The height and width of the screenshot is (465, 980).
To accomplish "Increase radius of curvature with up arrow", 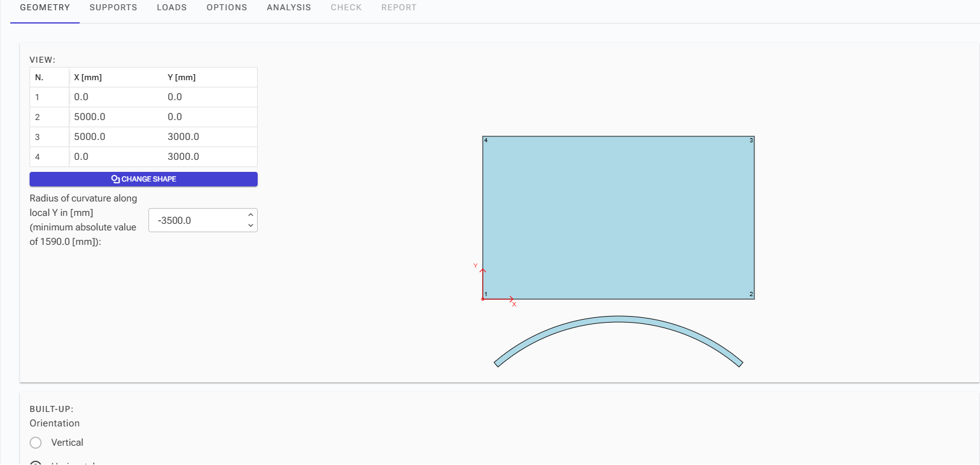I will [250, 215].
